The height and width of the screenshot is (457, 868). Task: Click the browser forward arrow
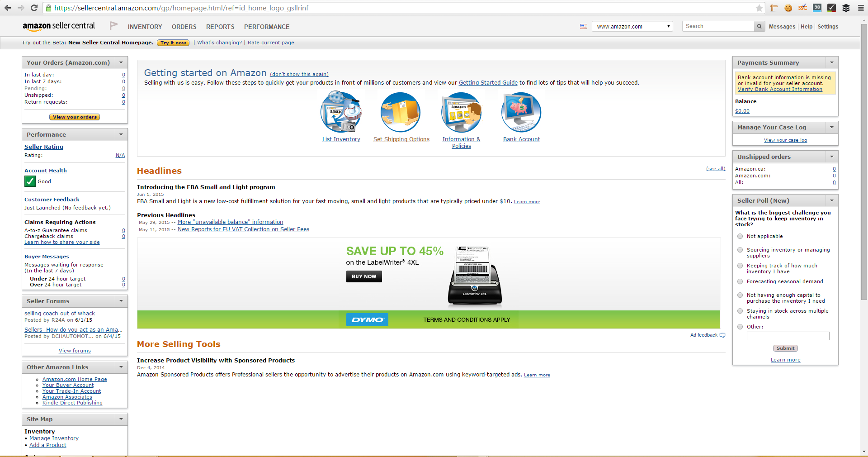[x=21, y=8]
